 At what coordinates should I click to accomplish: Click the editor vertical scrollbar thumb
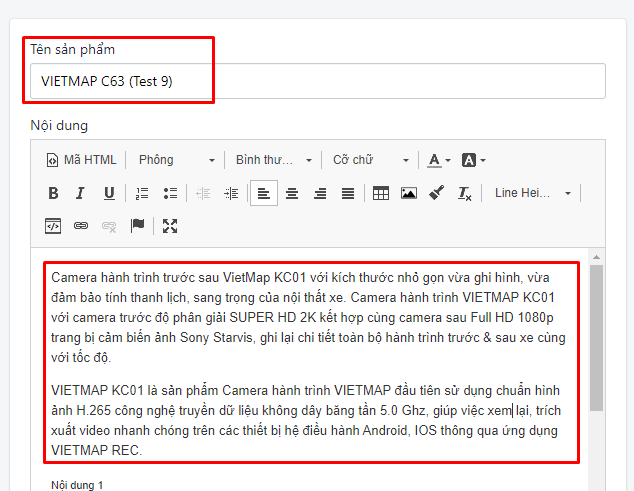pos(596,338)
